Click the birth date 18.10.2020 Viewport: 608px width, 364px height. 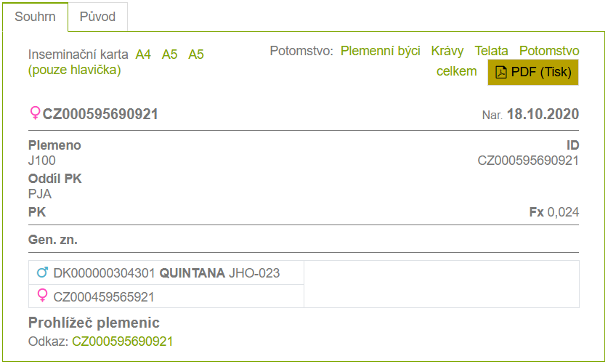542,114
